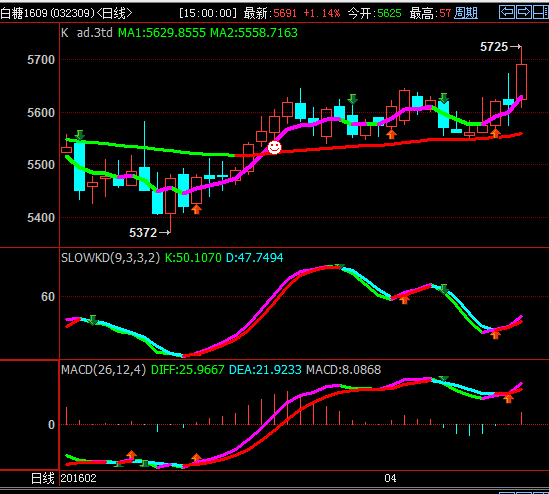Click the right arrow navigation icon
Screen dimensions: 549x494
click(x=524, y=12)
